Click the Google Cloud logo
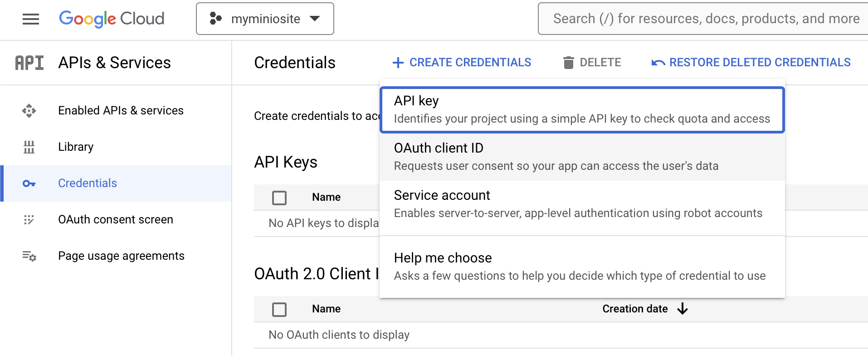Viewport: 868px width, 356px height. tap(112, 19)
